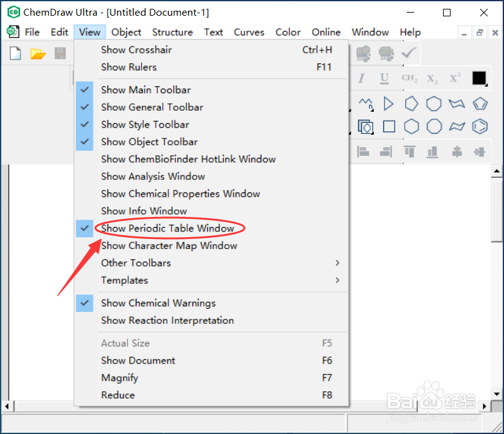Click the Check Structure checkmark icon
The height and width of the screenshot is (434, 504).
(x=409, y=53)
